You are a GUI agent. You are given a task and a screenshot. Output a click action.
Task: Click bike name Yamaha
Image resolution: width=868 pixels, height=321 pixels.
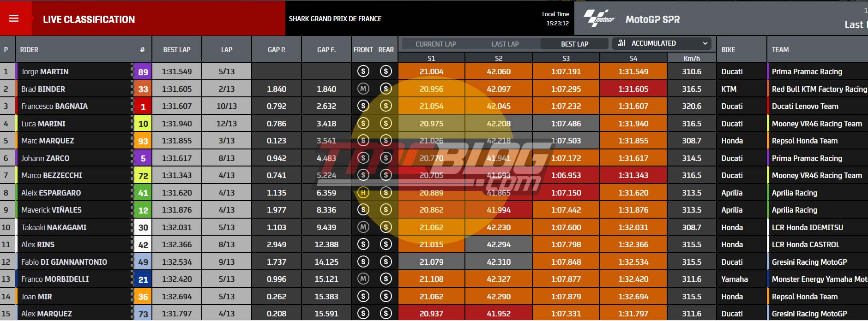[734, 279]
